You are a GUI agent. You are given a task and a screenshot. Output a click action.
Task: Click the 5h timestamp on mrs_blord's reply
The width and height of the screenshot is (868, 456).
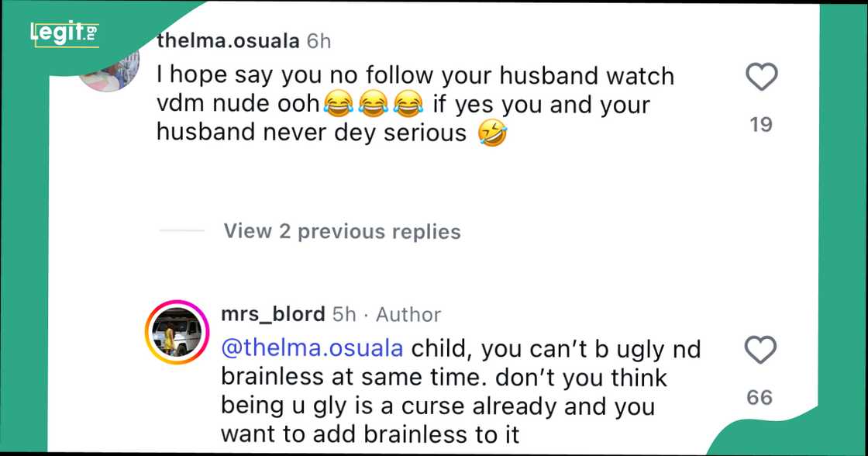[x=344, y=314]
